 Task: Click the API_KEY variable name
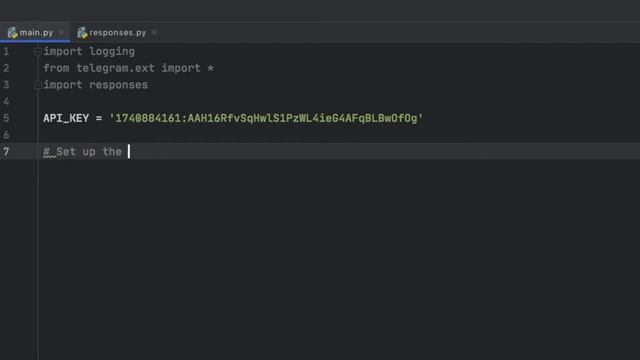pos(66,118)
